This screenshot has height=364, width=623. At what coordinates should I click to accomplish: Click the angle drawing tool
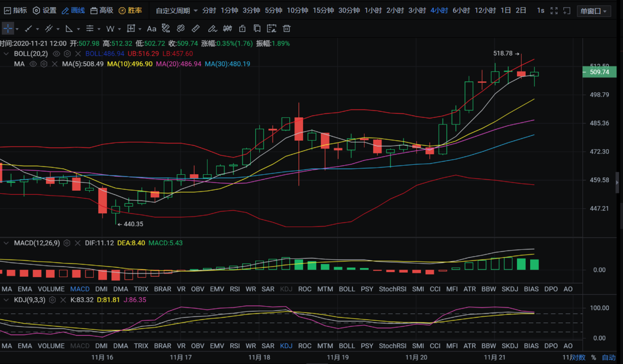(x=69, y=29)
